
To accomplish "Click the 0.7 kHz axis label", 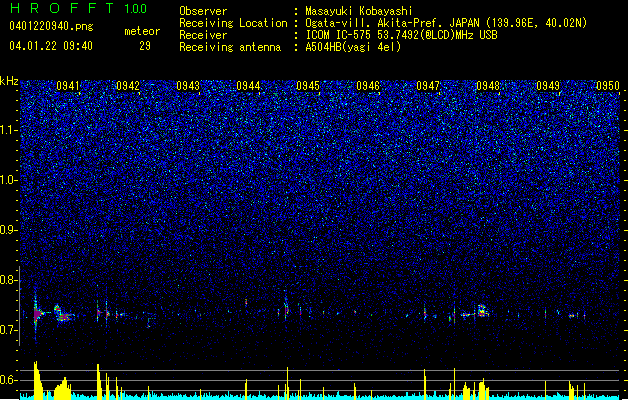I will (9, 330).
